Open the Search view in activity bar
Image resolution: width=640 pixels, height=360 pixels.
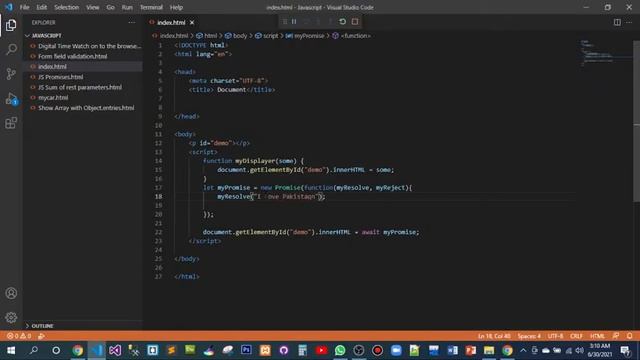click(x=11, y=49)
